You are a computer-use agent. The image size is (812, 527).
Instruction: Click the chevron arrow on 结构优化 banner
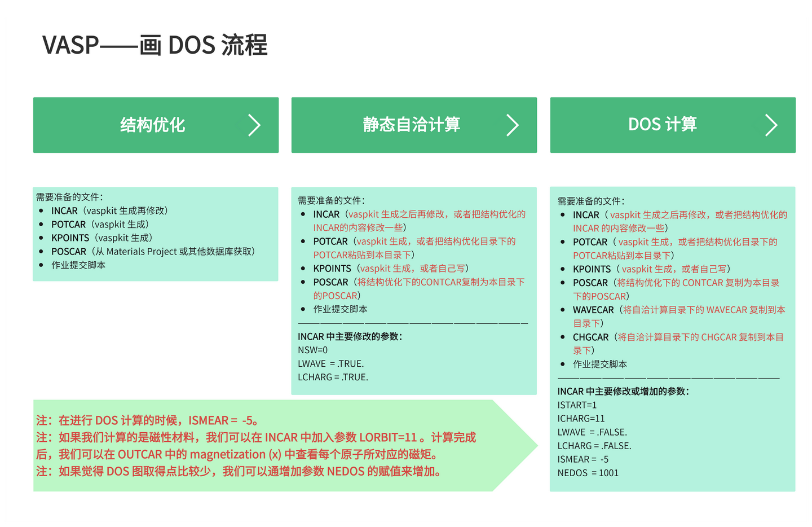[255, 125]
